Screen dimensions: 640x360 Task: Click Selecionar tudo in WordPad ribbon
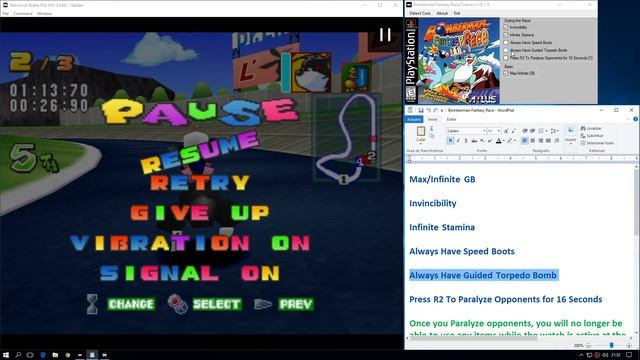[597, 143]
